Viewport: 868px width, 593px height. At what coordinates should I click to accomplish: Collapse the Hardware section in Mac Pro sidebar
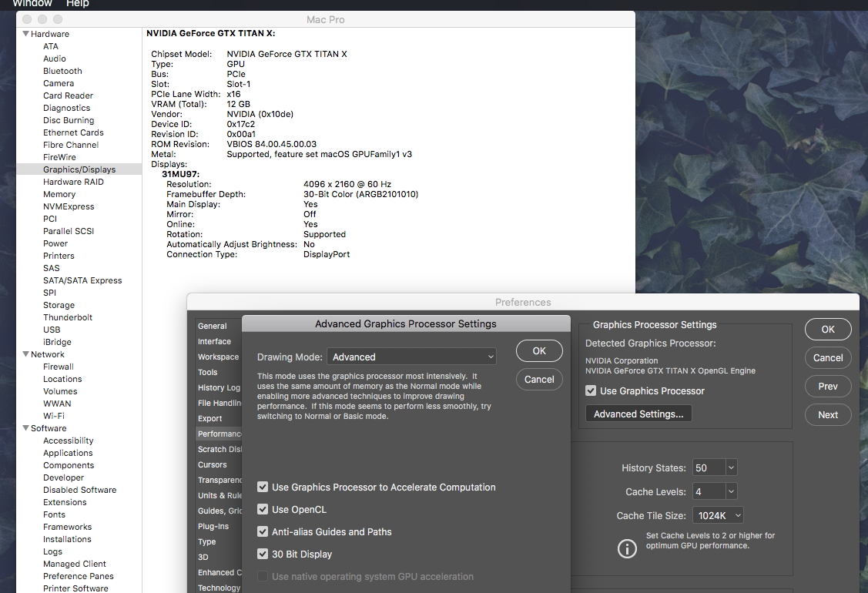click(25, 34)
